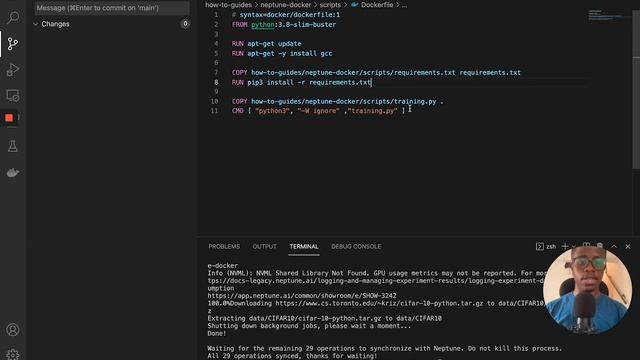Screen dimensions: 640x360
Task: Open the Manage gear settings icon
Action: click(13, 354)
